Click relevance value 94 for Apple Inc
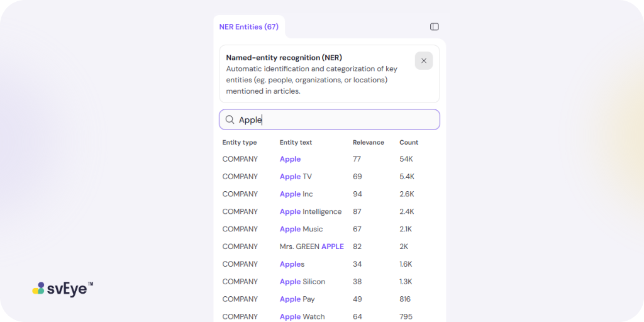This screenshot has height=322, width=644. pyautogui.click(x=357, y=194)
